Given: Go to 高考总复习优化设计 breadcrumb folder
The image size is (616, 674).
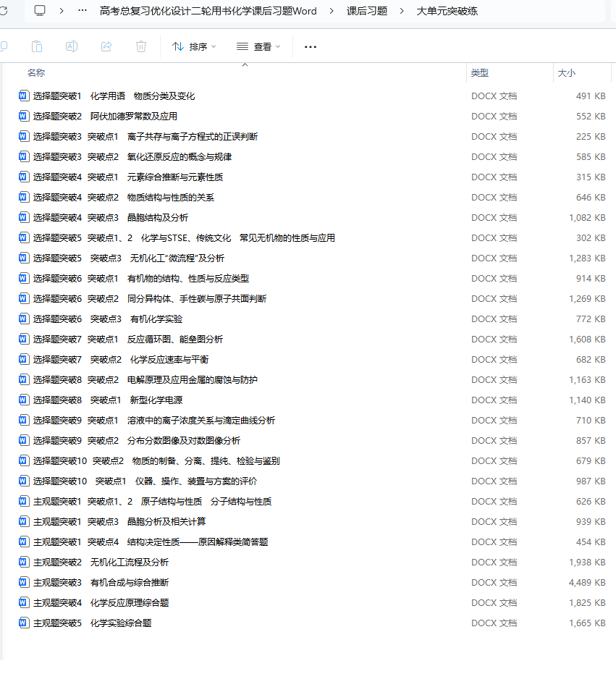Looking at the screenshot, I should click(x=208, y=11).
